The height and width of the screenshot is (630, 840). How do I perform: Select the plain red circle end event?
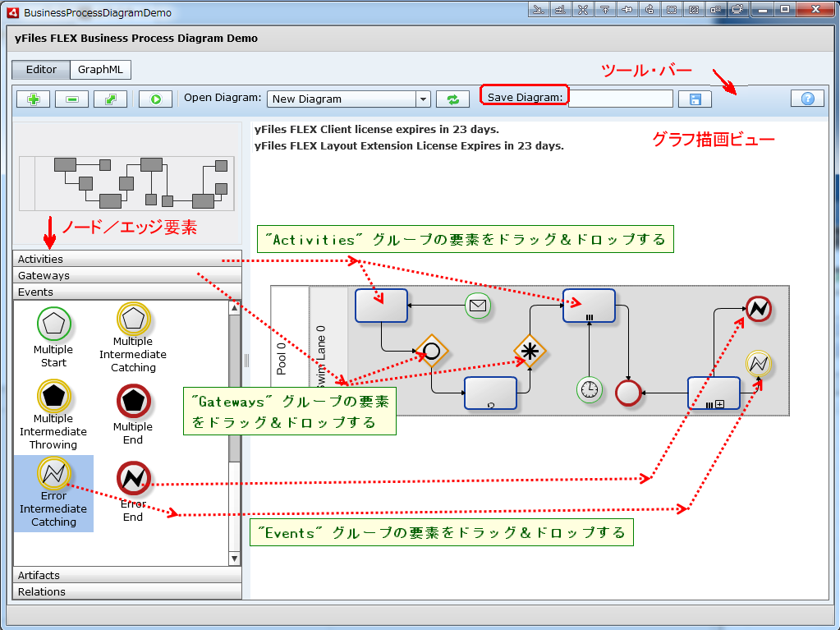628,393
